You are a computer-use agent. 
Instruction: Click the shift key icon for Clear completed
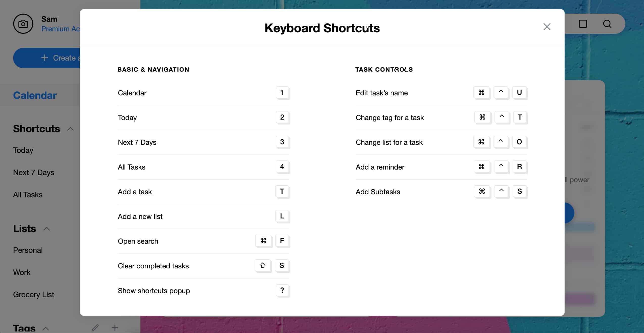(x=263, y=266)
